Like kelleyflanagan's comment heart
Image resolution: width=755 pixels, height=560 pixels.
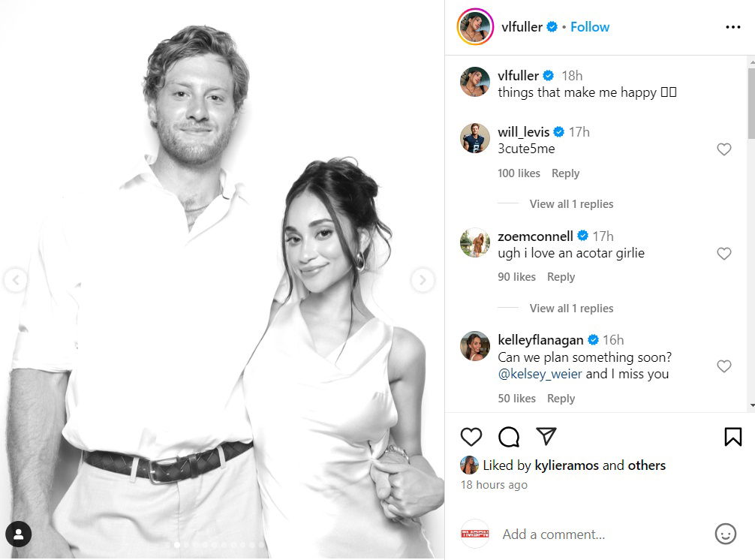(x=724, y=366)
